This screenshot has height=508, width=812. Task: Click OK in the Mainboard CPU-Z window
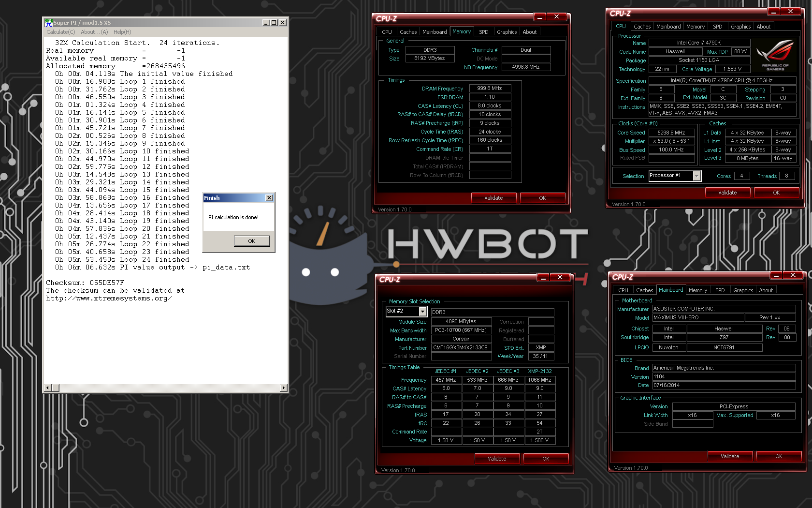tap(779, 456)
